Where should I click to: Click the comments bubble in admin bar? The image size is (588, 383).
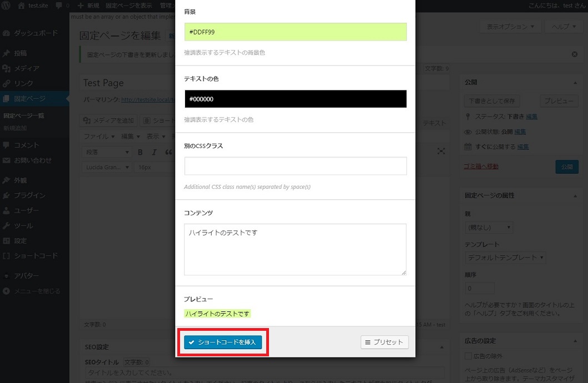pyautogui.click(x=59, y=6)
